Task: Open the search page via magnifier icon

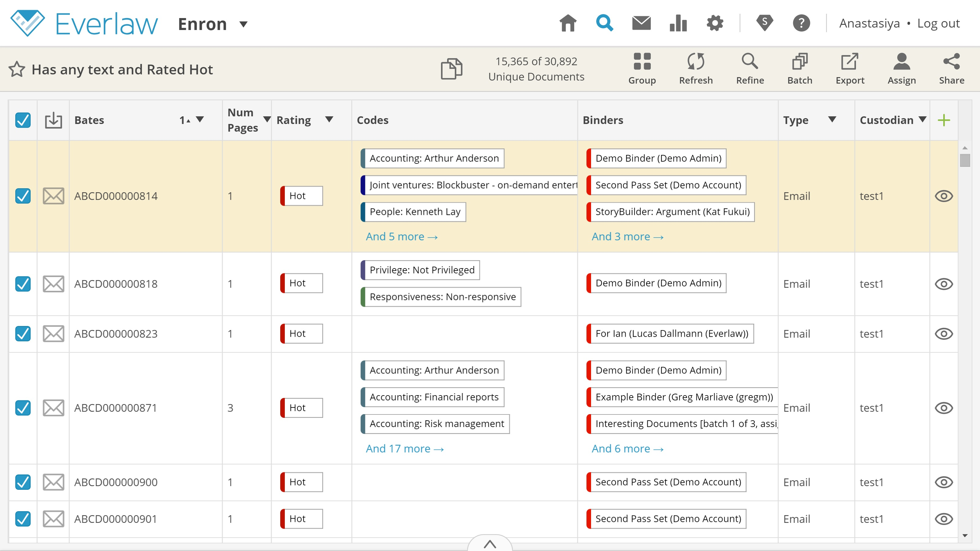Action: pos(605,23)
